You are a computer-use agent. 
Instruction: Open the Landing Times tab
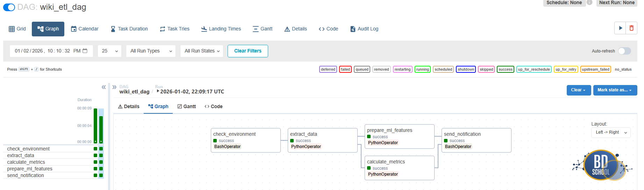point(221,29)
